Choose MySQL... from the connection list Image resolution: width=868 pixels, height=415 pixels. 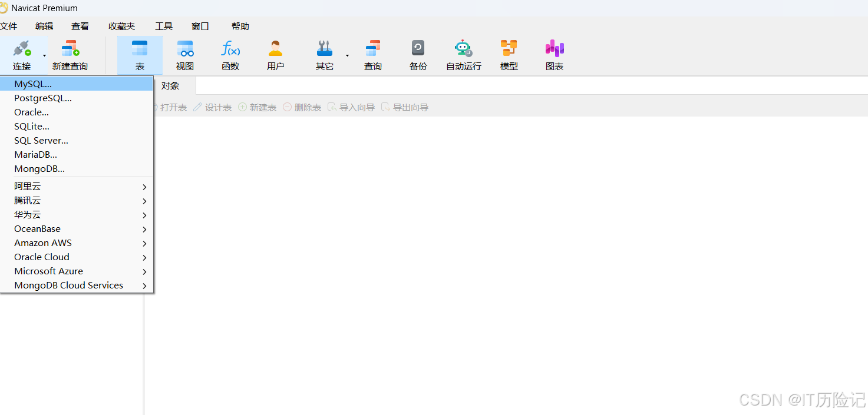[77, 84]
